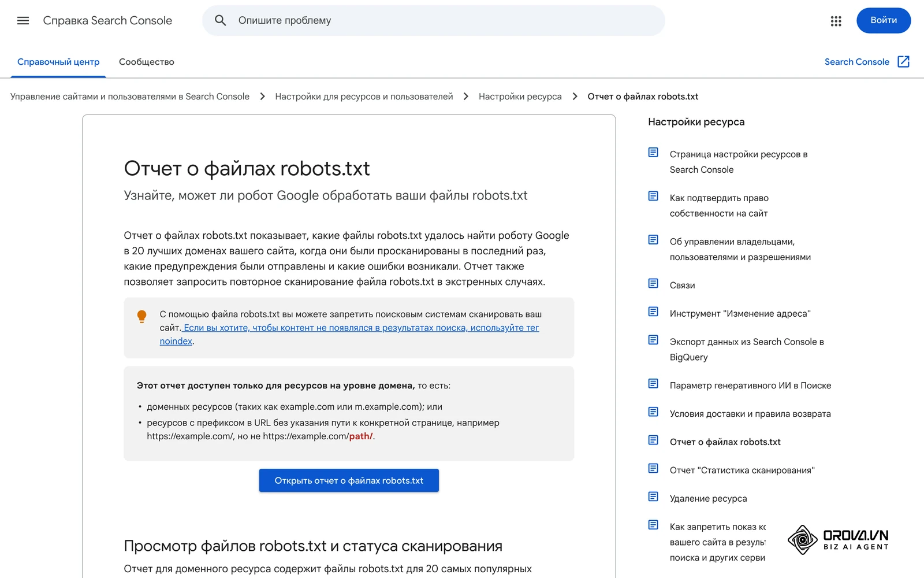Click document icon beside Страница настройки ресурсов

pos(653,152)
